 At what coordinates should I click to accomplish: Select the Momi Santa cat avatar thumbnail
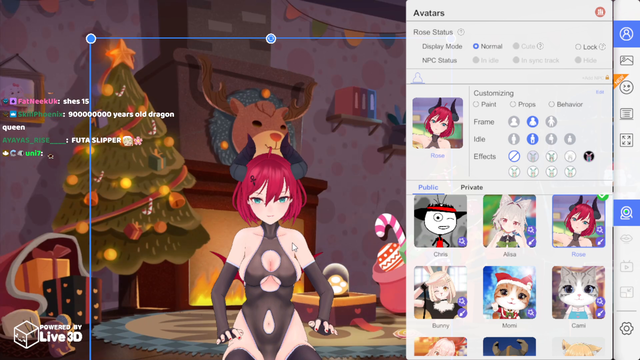[x=509, y=292]
